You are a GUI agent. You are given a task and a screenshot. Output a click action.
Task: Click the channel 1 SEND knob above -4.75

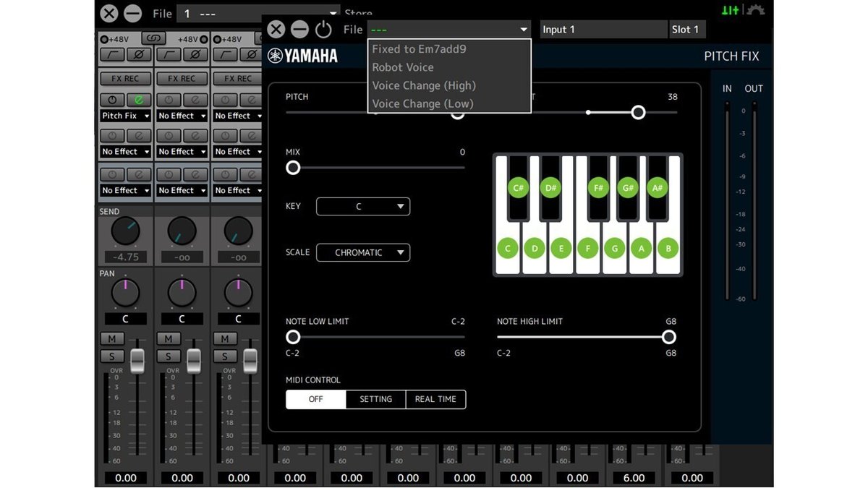click(x=125, y=231)
